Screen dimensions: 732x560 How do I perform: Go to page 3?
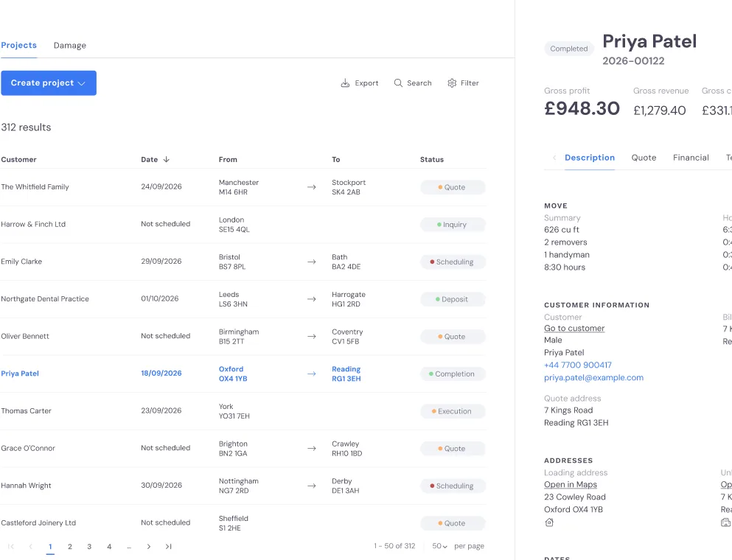(89, 547)
